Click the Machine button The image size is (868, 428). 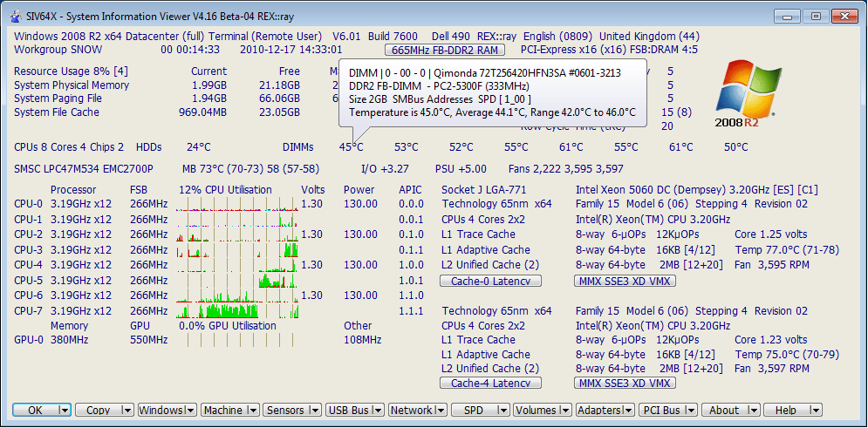pyautogui.click(x=223, y=410)
